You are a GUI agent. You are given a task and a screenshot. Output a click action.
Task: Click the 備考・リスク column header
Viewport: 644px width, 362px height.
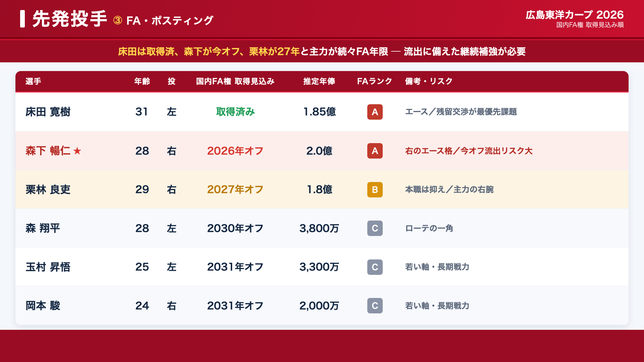[x=429, y=81]
